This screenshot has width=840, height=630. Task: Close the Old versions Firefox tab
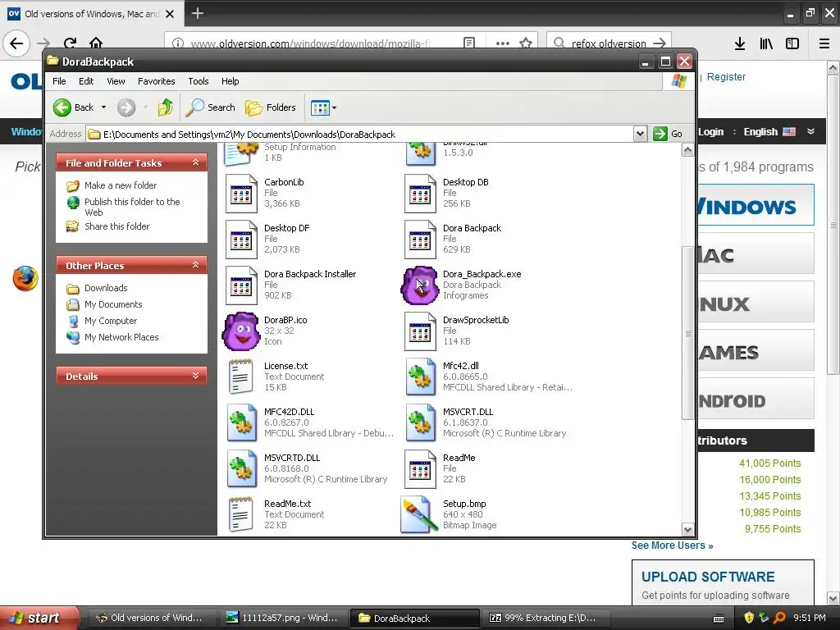(170, 14)
